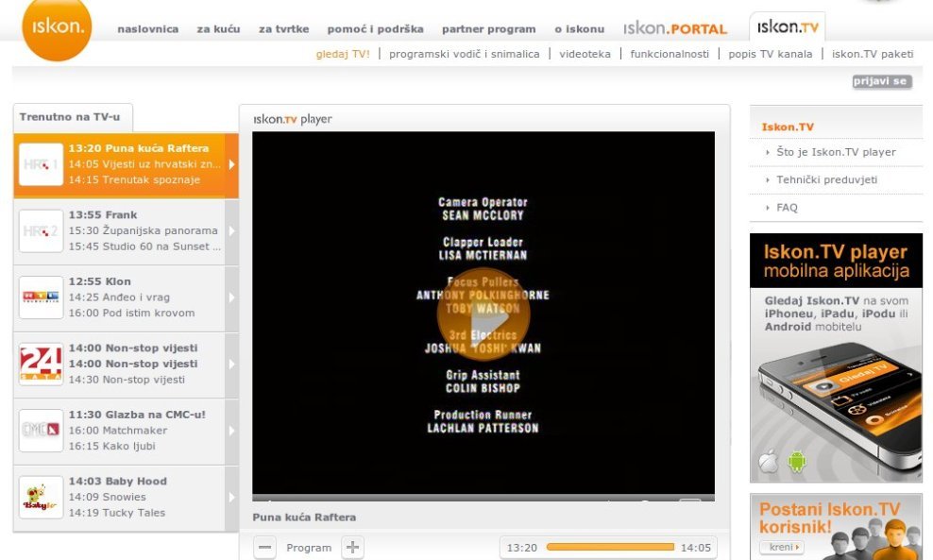Select the RTL channel logo
The width and height of the screenshot is (933, 560).
tap(41, 297)
